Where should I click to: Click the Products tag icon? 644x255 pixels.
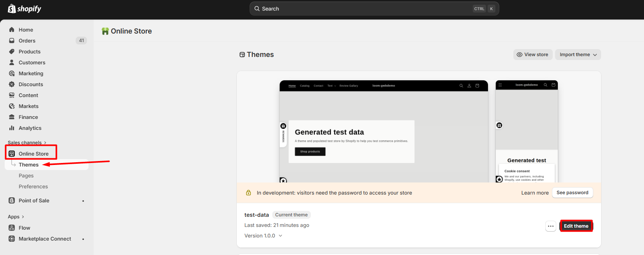coord(12,51)
